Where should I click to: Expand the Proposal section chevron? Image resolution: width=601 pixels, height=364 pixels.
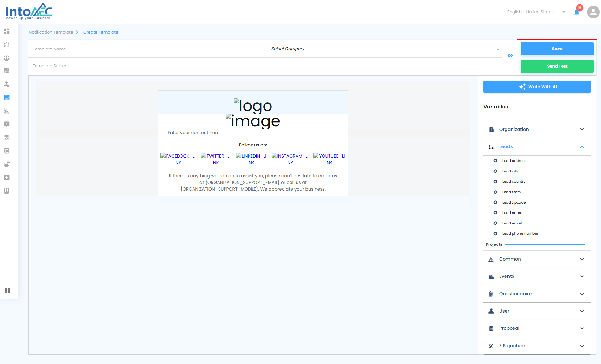pos(582,328)
